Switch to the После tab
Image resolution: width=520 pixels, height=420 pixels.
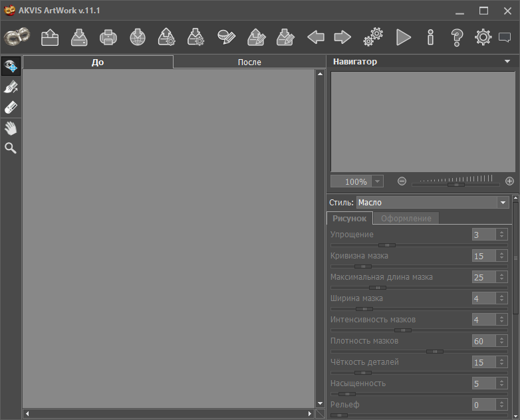click(249, 62)
